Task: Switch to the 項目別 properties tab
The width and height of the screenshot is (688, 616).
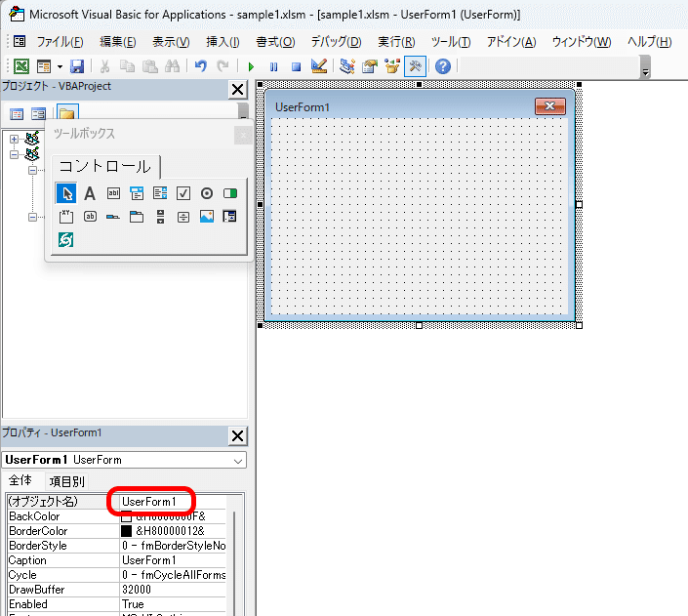Action: coord(66,481)
